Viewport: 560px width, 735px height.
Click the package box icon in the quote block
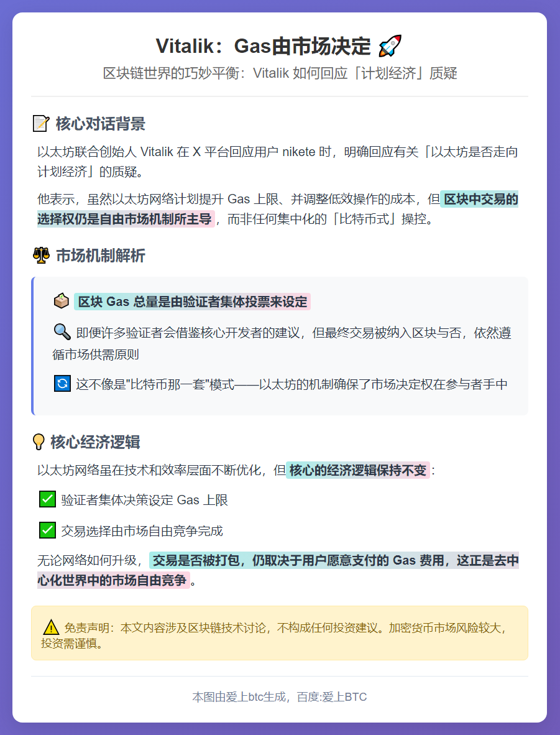click(61, 302)
